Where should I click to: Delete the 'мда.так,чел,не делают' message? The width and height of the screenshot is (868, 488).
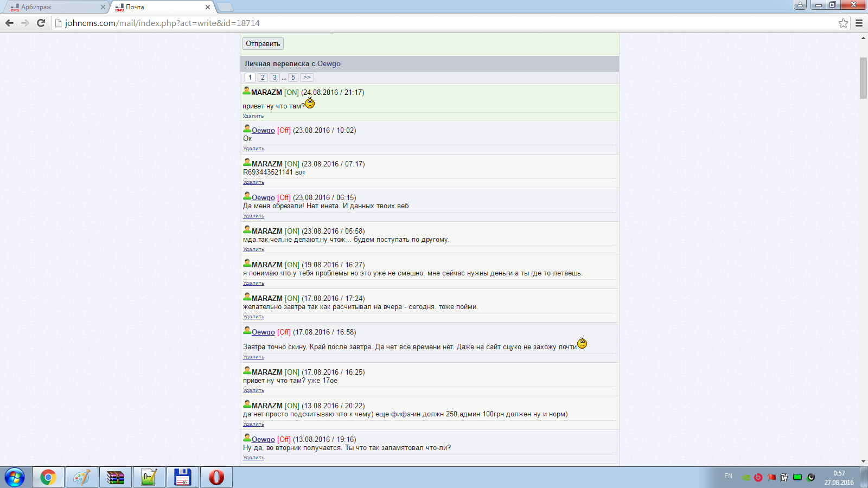(253, 249)
